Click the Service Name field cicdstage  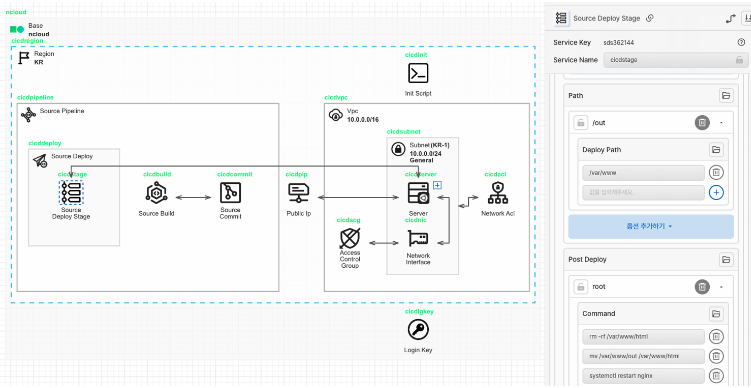(x=676, y=60)
